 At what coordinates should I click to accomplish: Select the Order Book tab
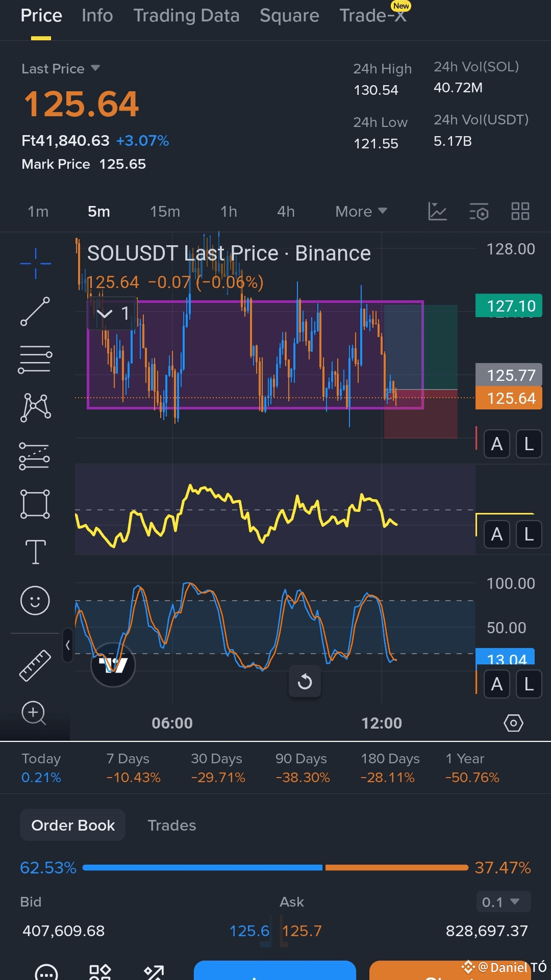pos(73,825)
